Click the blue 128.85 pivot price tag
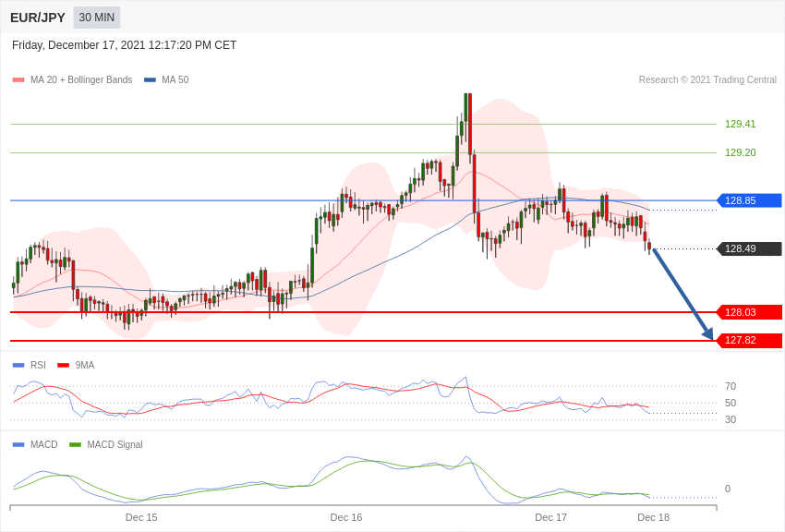This screenshot has height=532, width=785. click(750, 200)
